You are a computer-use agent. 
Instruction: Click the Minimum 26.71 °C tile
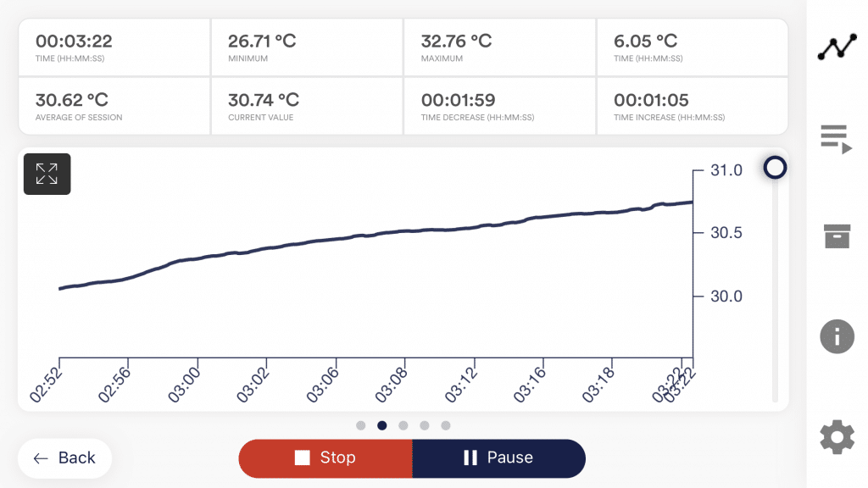(x=306, y=47)
